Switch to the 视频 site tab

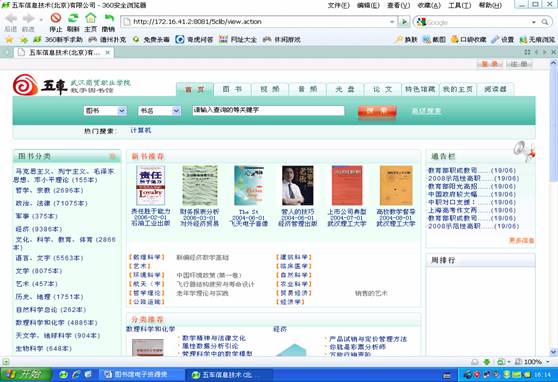pos(270,89)
